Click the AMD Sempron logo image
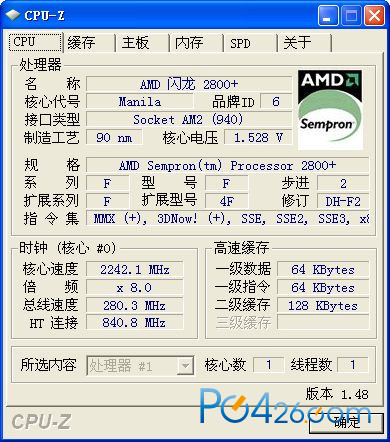 (x=330, y=110)
